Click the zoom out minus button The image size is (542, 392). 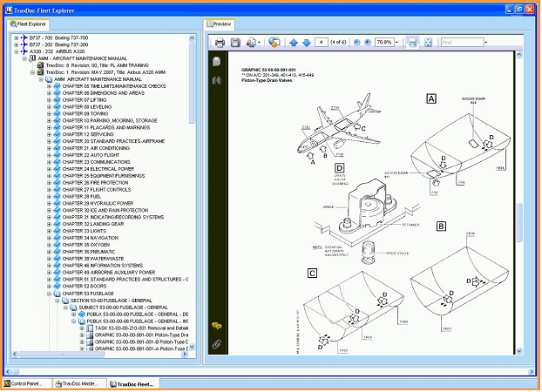[x=356, y=42]
